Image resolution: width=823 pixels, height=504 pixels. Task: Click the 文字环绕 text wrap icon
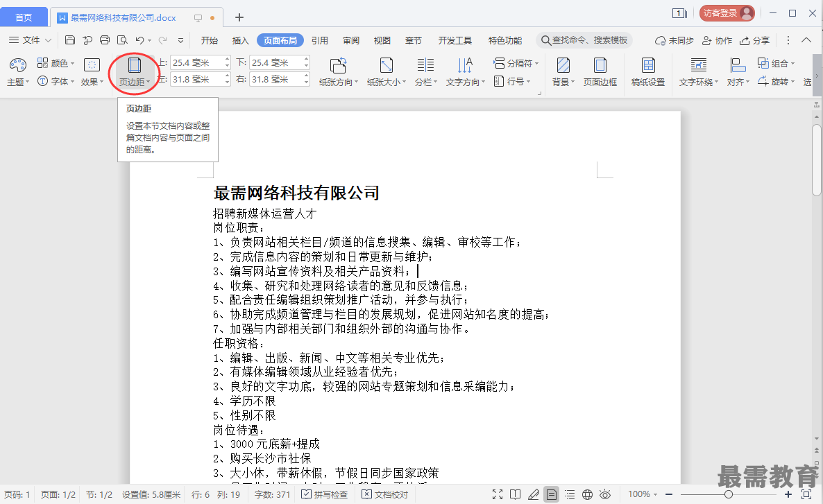pyautogui.click(x=699, y=66)
